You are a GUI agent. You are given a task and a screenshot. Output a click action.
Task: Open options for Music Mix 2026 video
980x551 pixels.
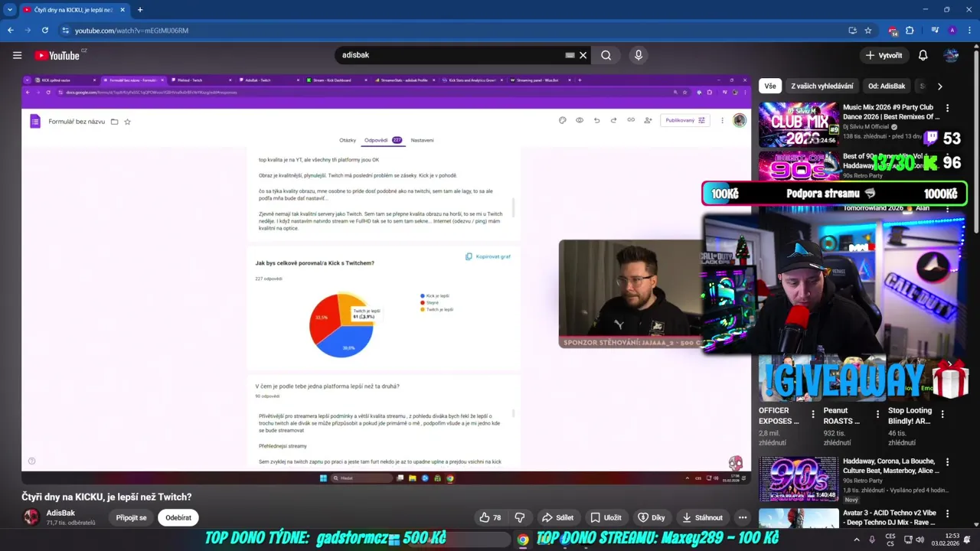tap(947, 109)
